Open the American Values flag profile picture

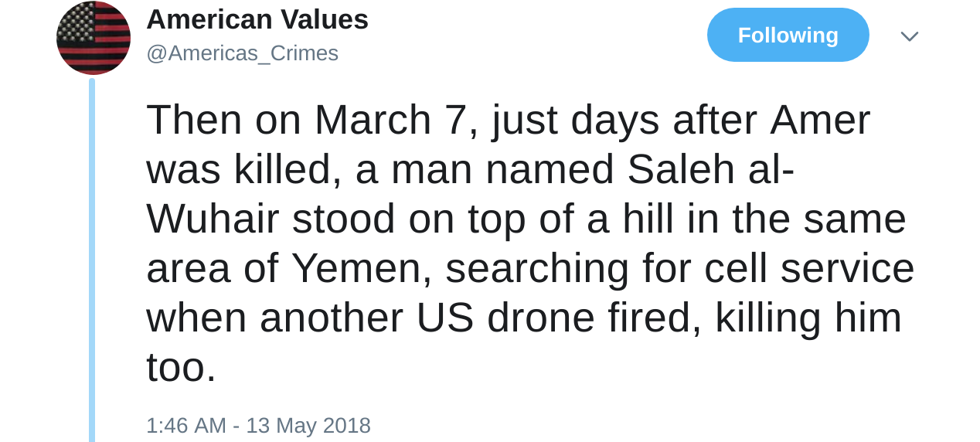[x=94, y=38]
